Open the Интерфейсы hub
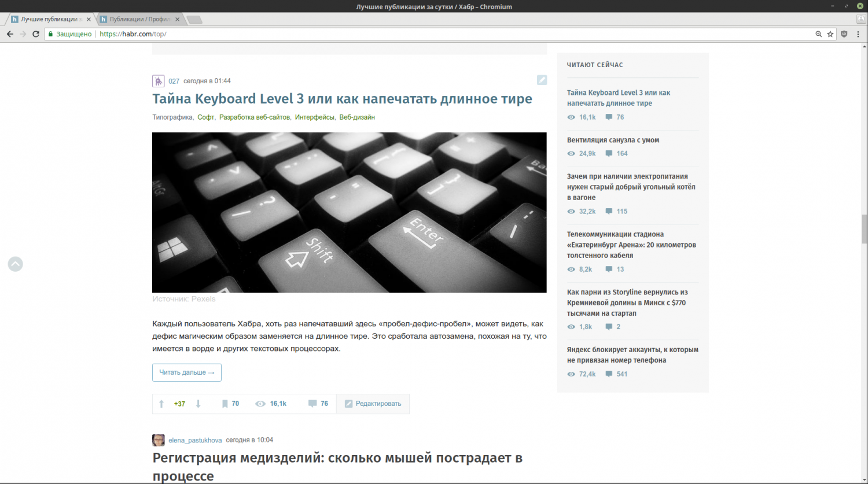 (x=315, y=117)
